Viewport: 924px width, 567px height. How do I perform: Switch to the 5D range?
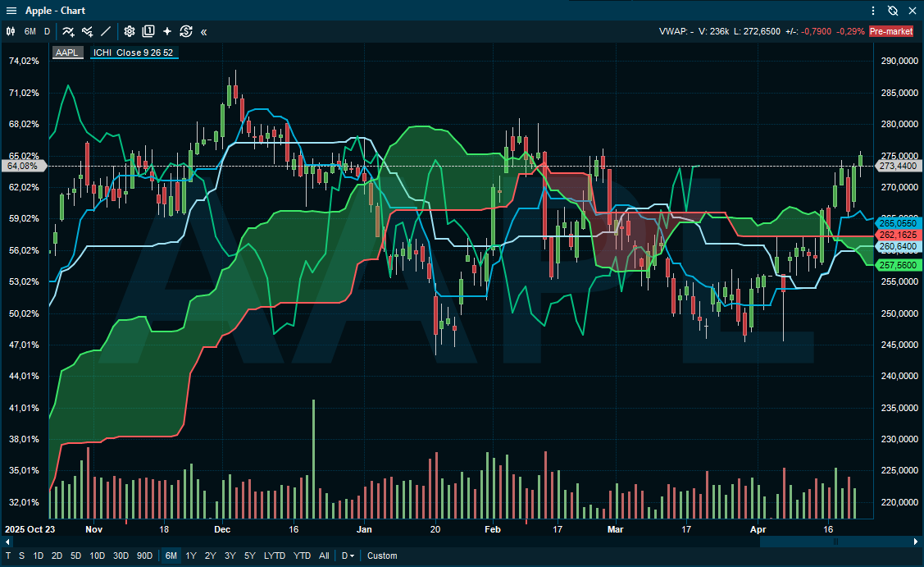[x=76, y=556]
